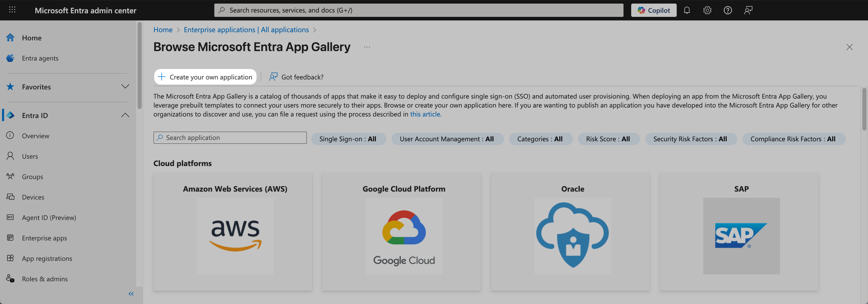This screenshot has height=304, width=868.
Task: Click the plus icon on Create application
Action: [161, 77]
